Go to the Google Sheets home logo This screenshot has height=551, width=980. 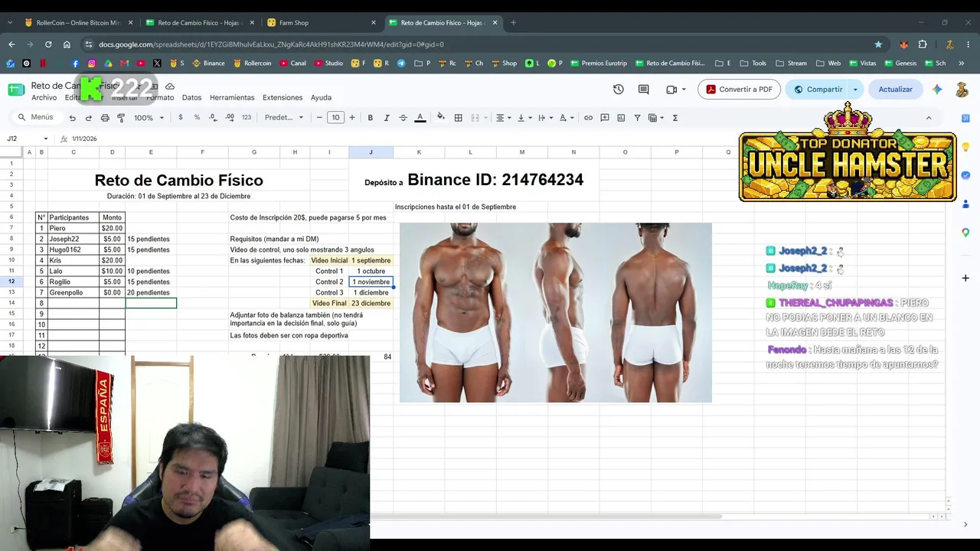16,90
